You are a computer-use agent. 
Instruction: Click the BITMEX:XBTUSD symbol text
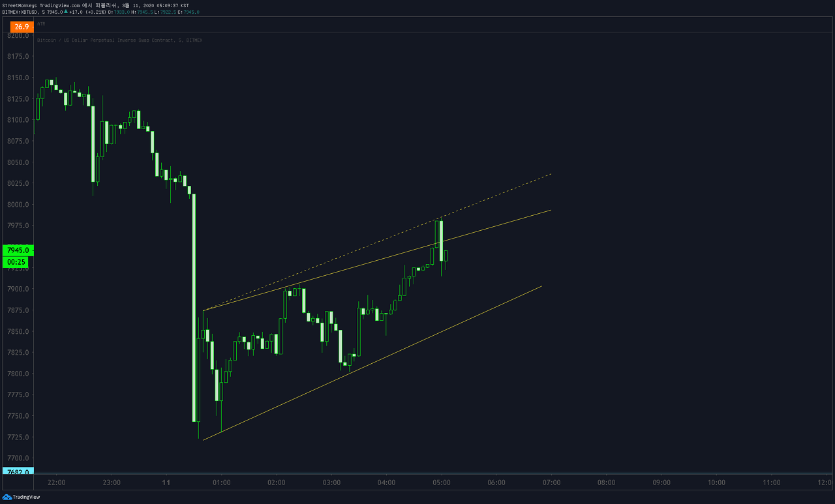tap(20, 12)
